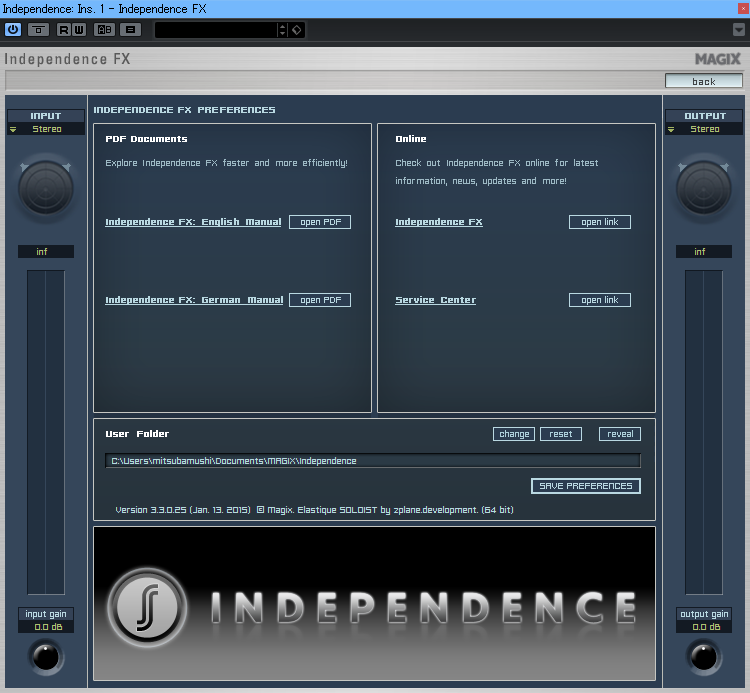Toggle the A/B comparison button
750x693 pixels.
(x=104, y=30)
